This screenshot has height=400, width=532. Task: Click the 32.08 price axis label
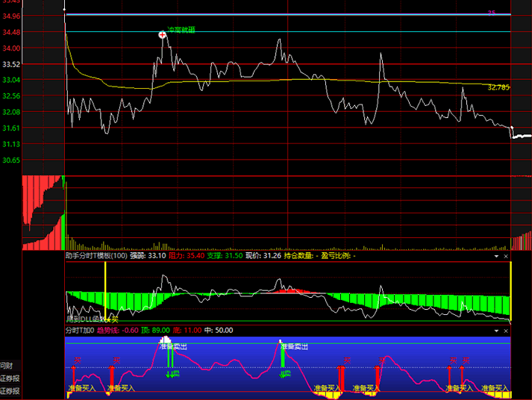11,112
